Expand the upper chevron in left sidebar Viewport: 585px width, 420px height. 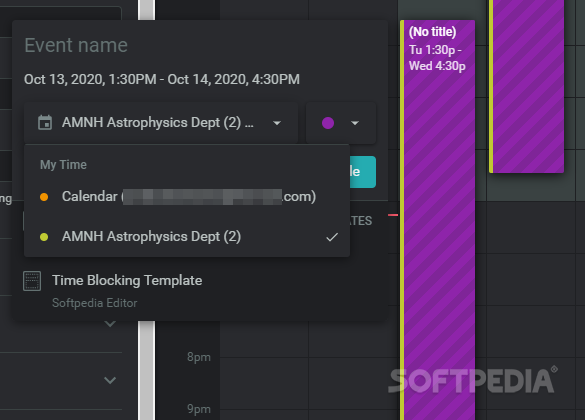(110, 323)
